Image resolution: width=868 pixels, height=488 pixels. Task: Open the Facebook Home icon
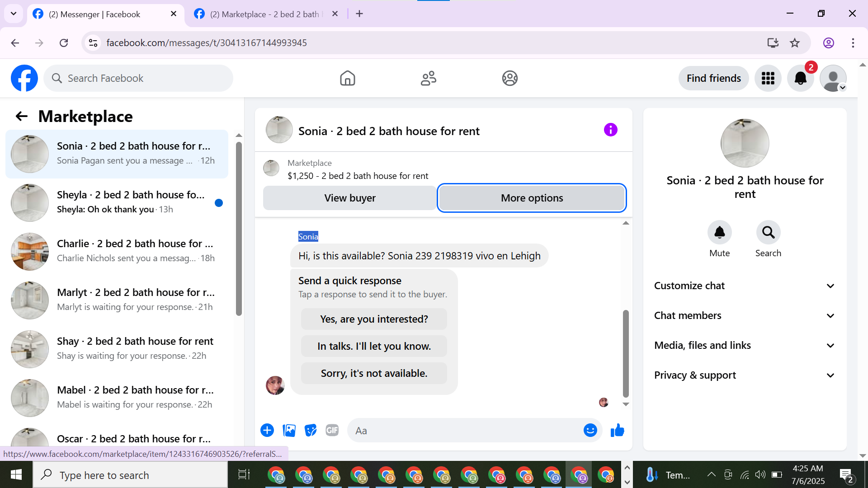pyautogui.click(x=347, y=78)
